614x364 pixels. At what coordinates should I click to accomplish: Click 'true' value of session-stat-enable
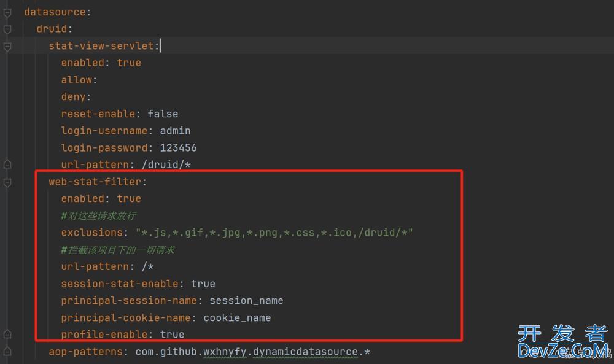click(203, 284)
